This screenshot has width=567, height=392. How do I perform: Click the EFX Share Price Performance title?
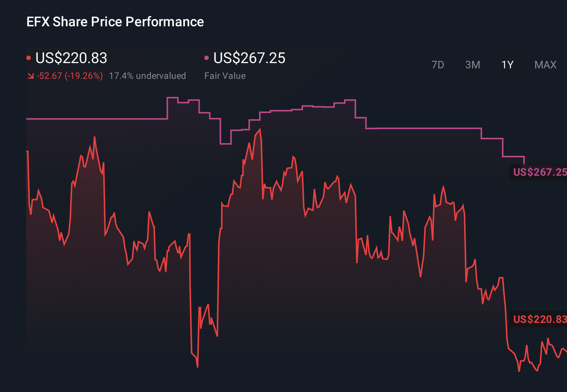tap(115, 21)
